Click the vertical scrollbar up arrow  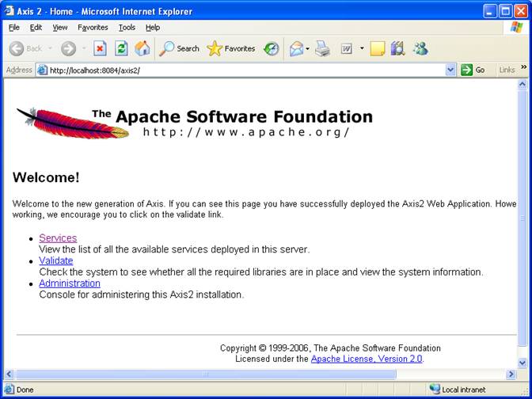[x=522, y=84]
